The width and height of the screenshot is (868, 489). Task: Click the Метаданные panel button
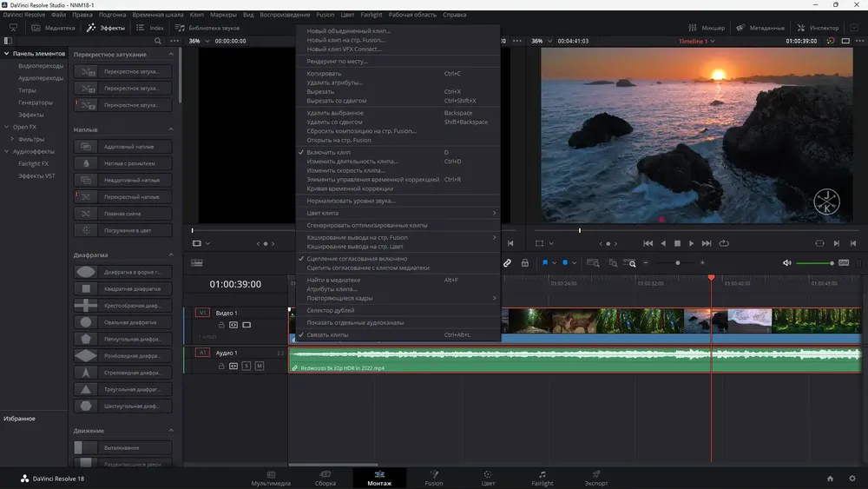[760, 28]
